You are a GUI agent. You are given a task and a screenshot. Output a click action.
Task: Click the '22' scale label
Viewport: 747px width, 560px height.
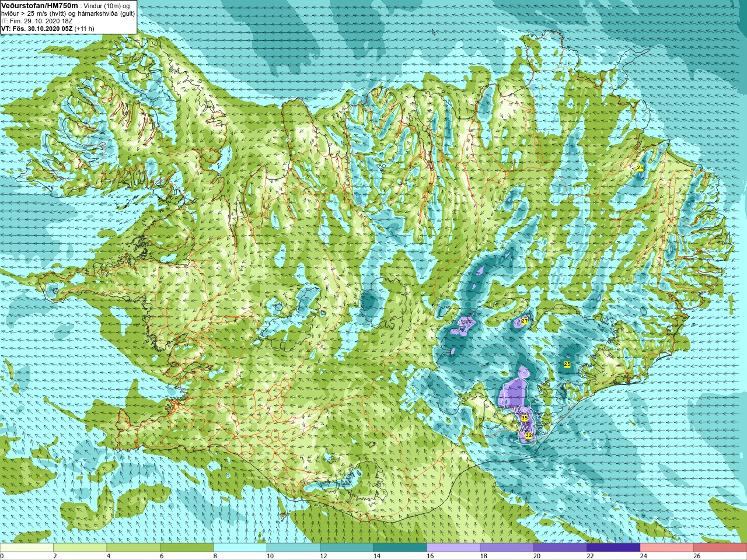(590, 556)
